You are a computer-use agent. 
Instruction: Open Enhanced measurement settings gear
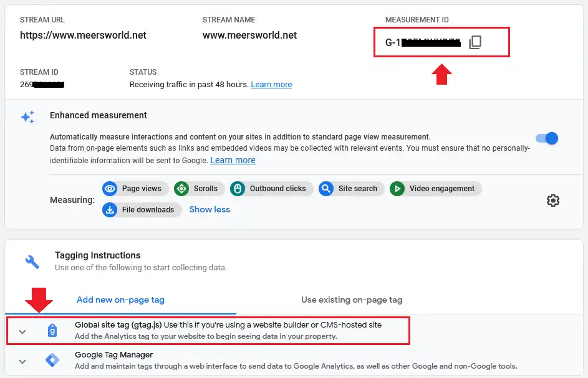click(x=552, y=201)
